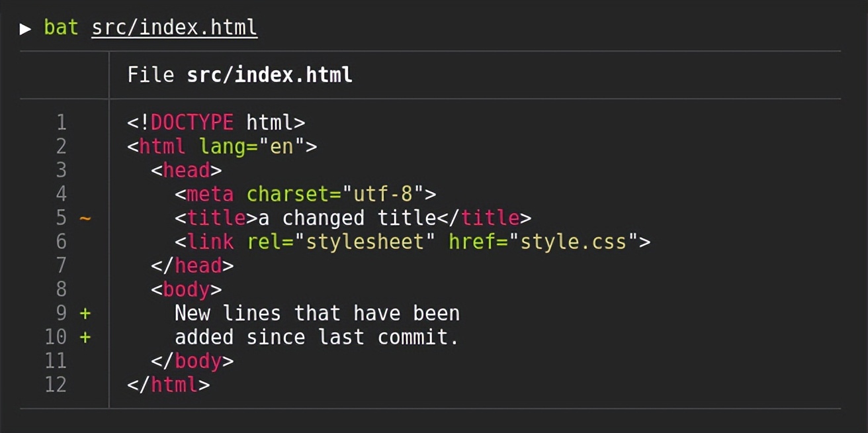The image size is (868, 433).
Task: Click line number 12 in the gutter
Action: (56, 385)
